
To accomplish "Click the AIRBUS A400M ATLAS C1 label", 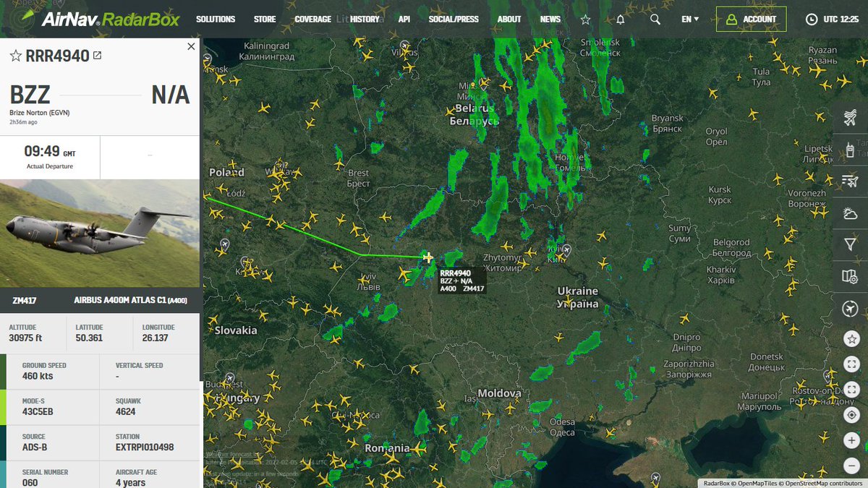I will click(131, 300).
